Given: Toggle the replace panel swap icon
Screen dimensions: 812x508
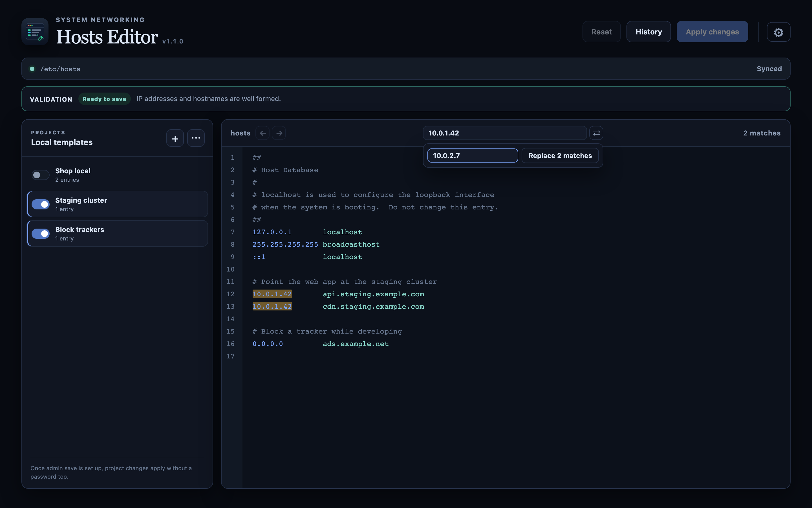Looking at the screenshot, I should coord(596,133).
